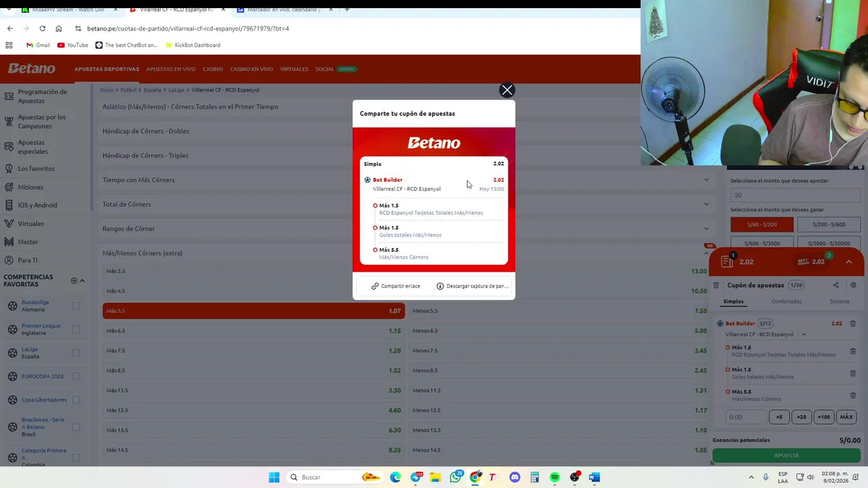This screenshot has width=868, height=488.
Task: Open Los favoritos in sidebar
Action: pyautogui.click(x=36, y=168)
